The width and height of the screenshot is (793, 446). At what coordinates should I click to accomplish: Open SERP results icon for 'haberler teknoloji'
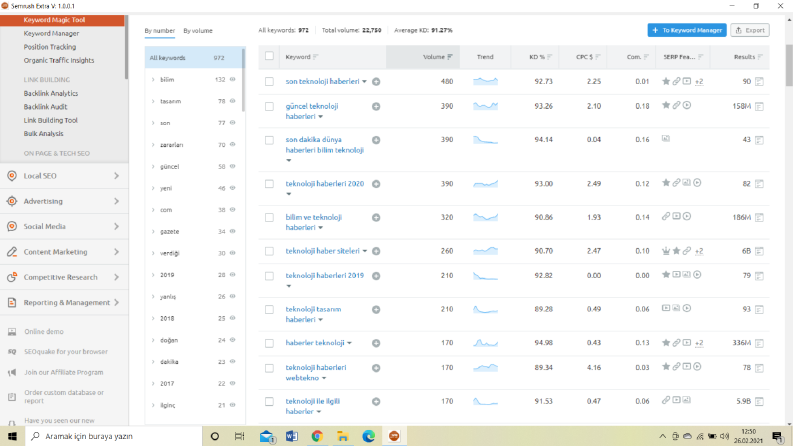(x=759, y=343)
